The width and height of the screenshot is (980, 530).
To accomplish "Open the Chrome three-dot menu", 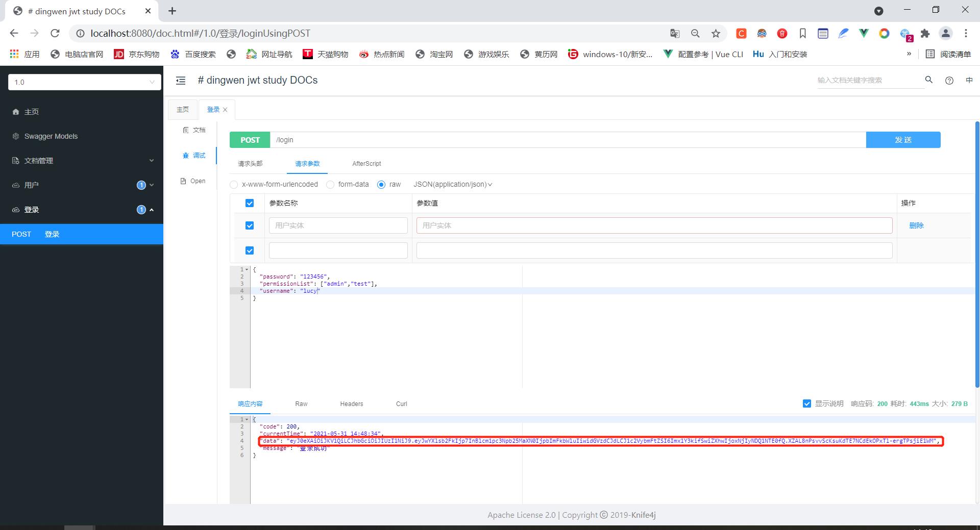I will click(x=966, y=33).
